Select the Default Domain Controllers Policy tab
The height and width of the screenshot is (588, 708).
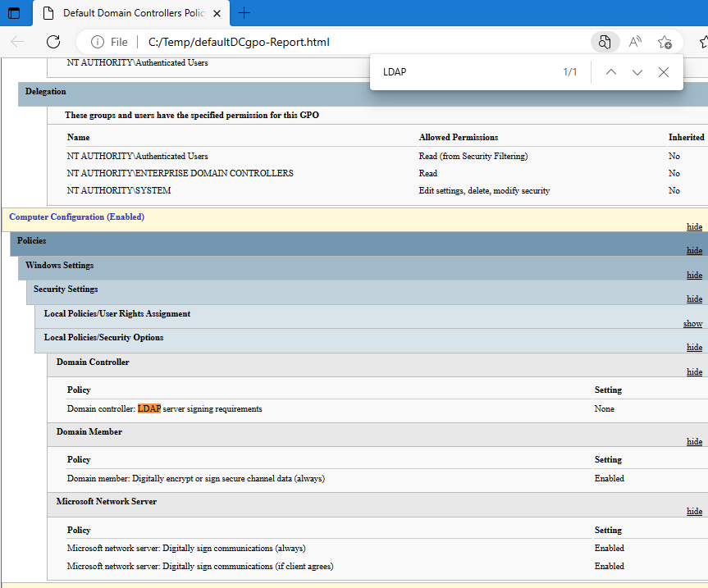(x=131, y=13)
